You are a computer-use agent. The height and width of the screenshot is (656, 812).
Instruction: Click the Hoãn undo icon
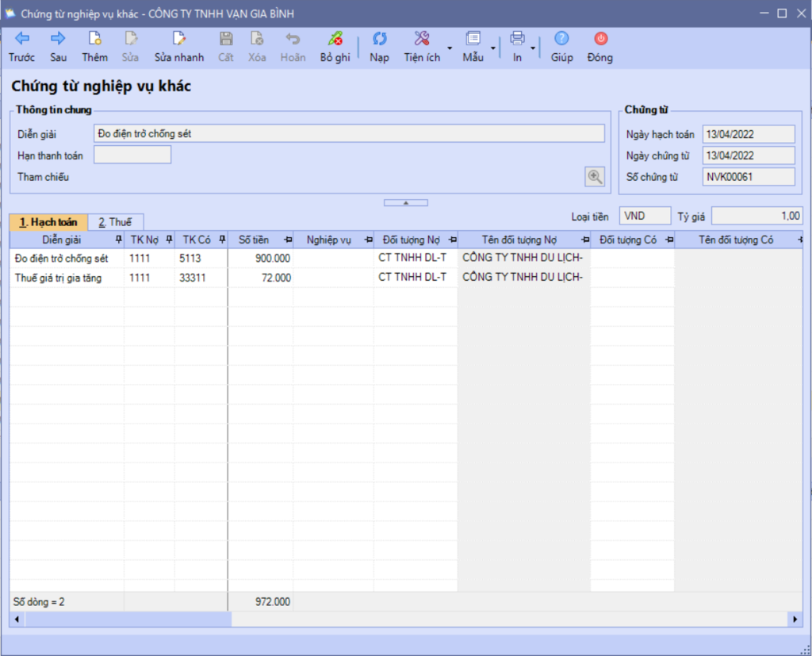click(x=293, y=47)
